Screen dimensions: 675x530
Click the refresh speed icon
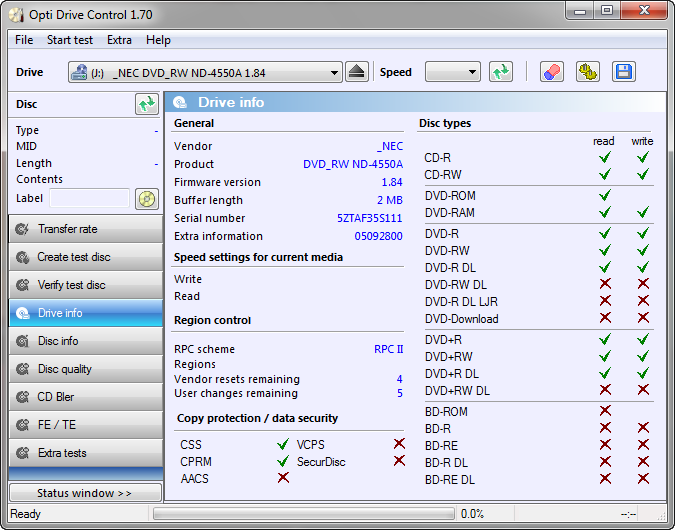point(501,72)
